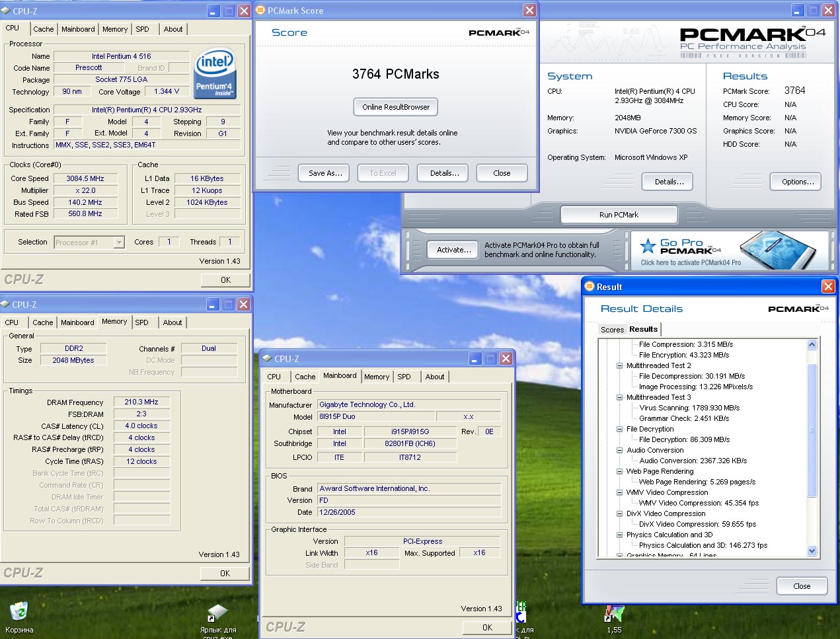This screenshot has width=840, height=639.
Task: Click the CPU-Z icon in Memory window title
Action: [x=5, y=304]
